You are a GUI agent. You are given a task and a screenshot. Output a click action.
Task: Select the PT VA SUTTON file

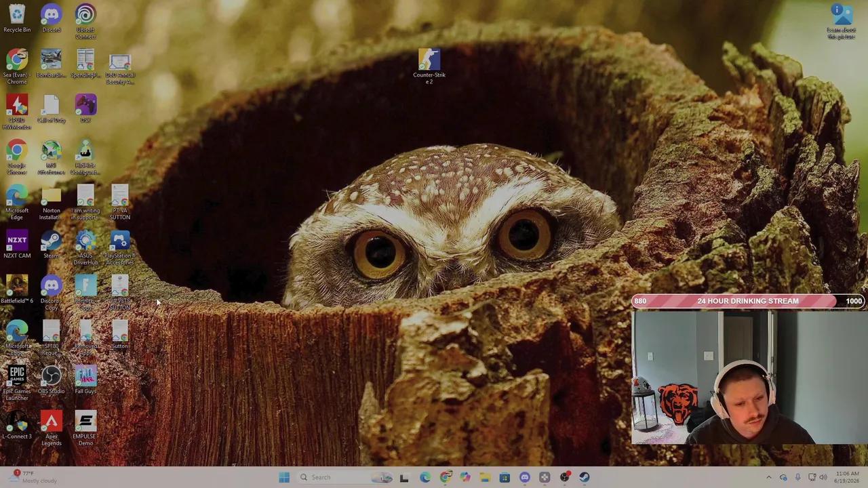pos(120,203)
